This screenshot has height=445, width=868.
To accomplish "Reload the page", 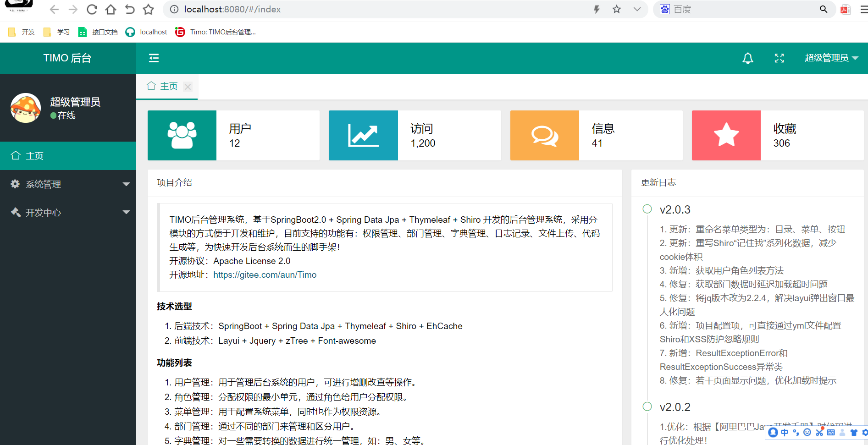I will tap(92, 9).
